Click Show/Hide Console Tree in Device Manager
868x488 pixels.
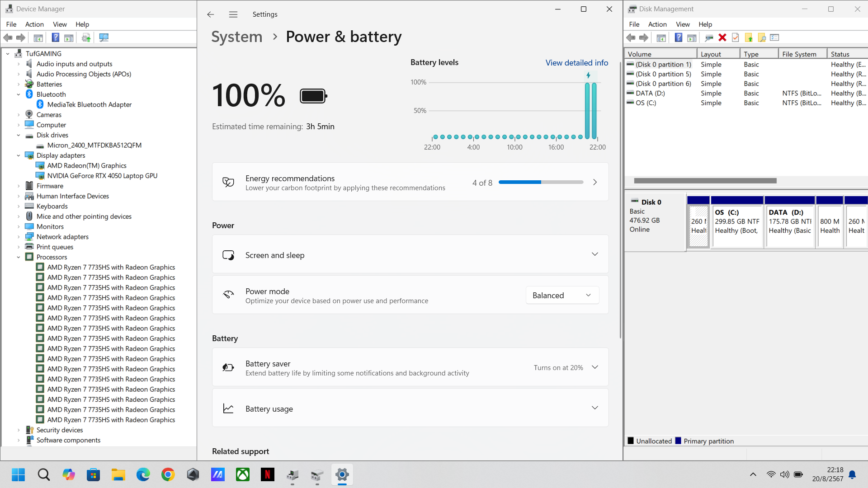coord(38,38)
